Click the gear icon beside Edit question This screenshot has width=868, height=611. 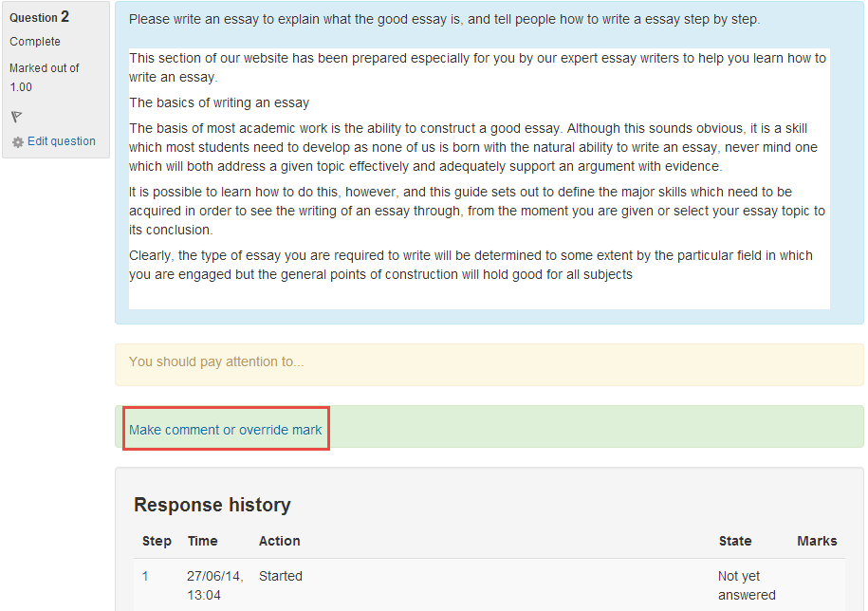tap(18, 142)
